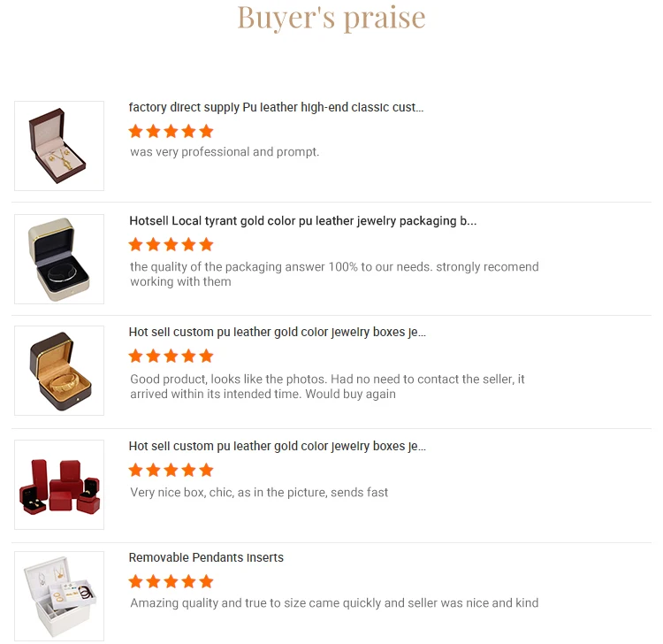
Task: Click first star above 'Very nice box' review
Action: point(135,470)
